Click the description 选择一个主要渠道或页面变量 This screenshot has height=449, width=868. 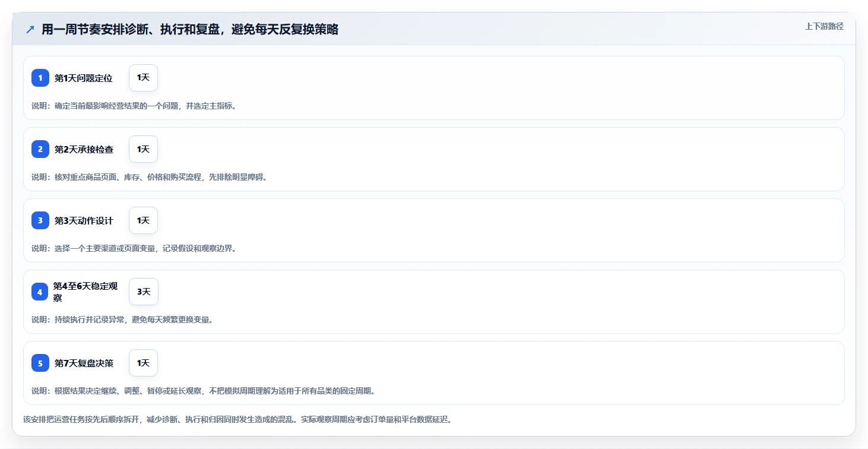134,248
